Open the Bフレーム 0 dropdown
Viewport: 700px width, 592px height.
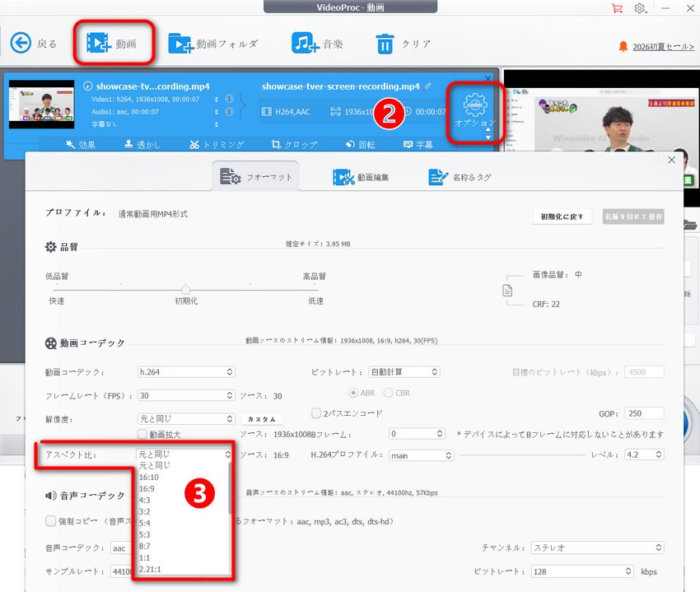click(x=417, y=434)
